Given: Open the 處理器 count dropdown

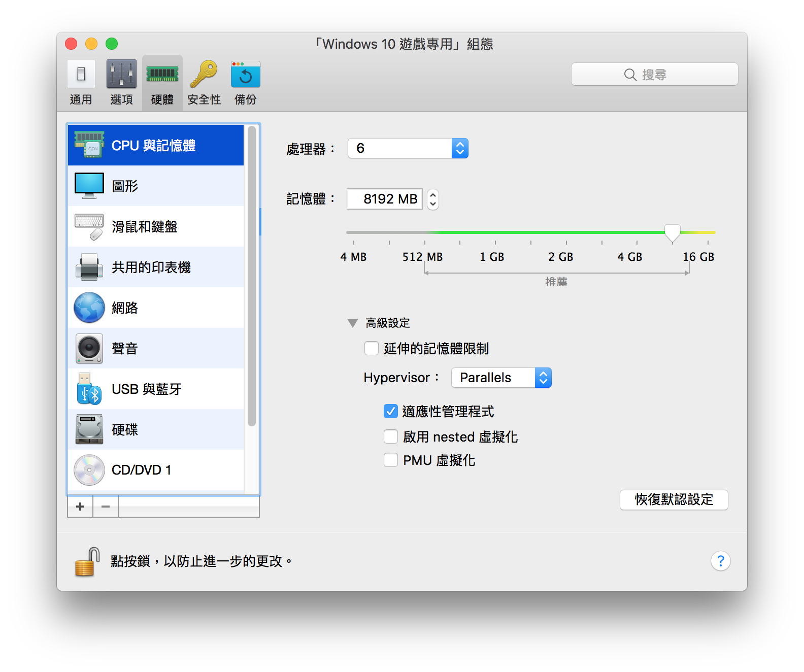Looking at the screenshot, I should click(x=408, y=148).
